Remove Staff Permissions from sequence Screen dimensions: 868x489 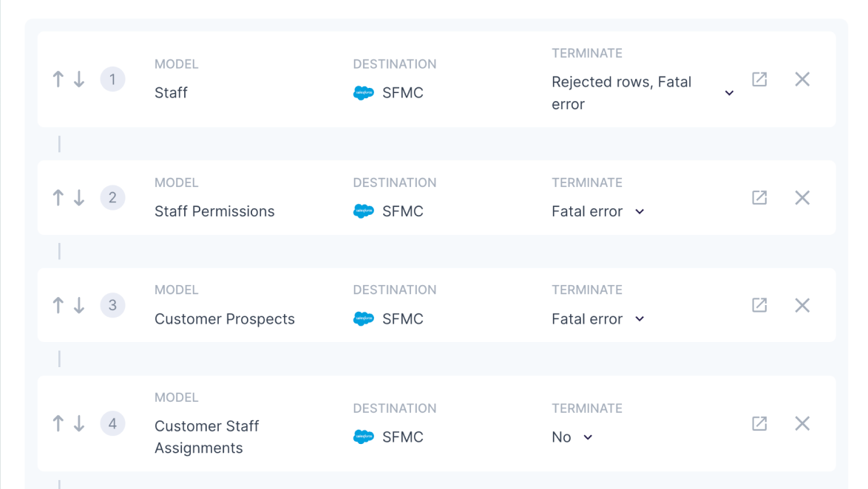[x=802, y=197]
